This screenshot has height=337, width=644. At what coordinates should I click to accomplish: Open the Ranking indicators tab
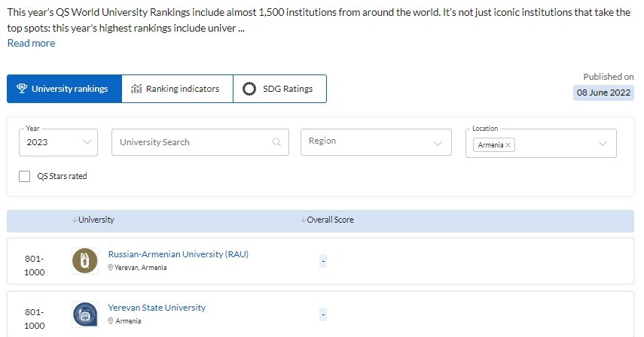(x=178, y=89)
